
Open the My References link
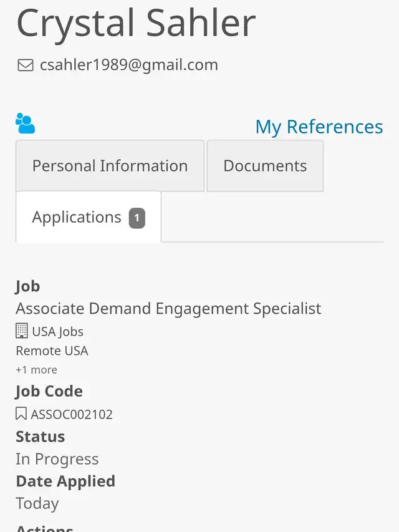[319, 127]
